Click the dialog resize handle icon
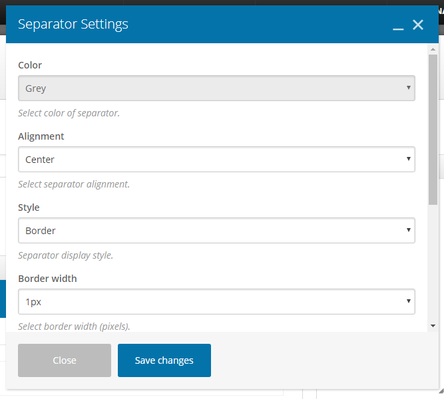444x399 pixels. 441,391
